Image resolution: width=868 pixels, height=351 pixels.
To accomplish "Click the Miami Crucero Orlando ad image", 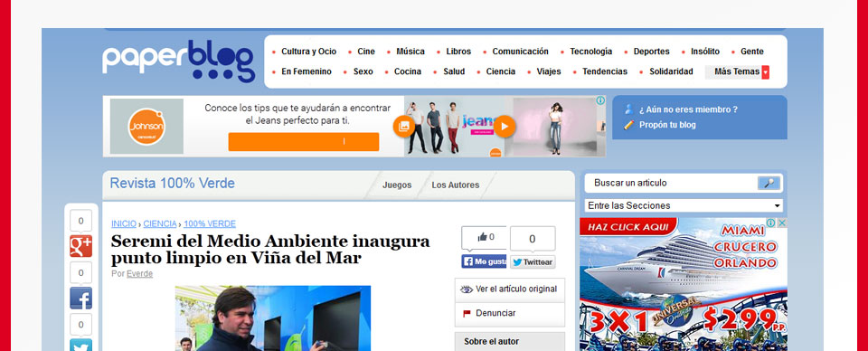I will (684, 284).
